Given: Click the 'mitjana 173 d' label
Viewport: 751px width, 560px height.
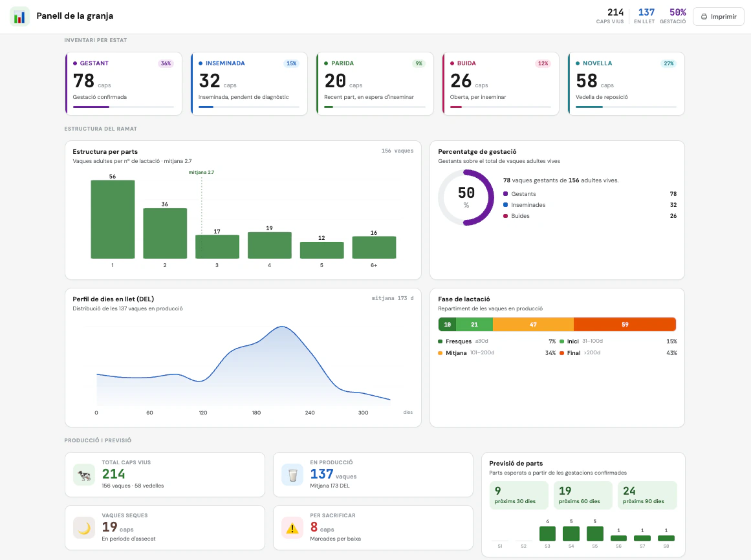Looking at the screenshot, I should (392, 298).
